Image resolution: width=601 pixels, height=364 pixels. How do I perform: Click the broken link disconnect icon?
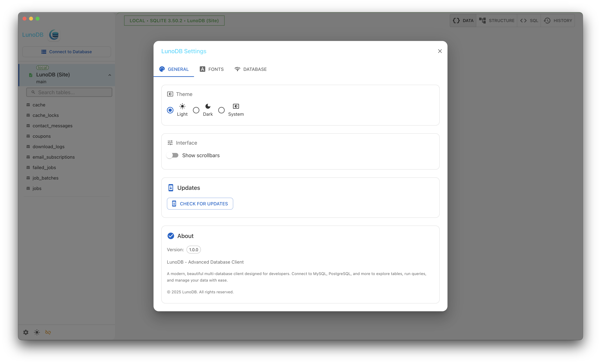(x=48, y=332)
